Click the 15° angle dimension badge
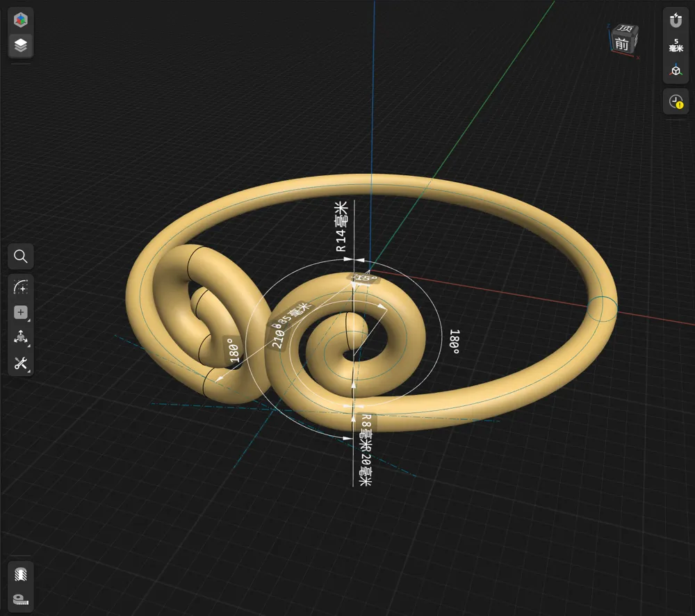Screen dimensions: 695x616 point(364,279)
